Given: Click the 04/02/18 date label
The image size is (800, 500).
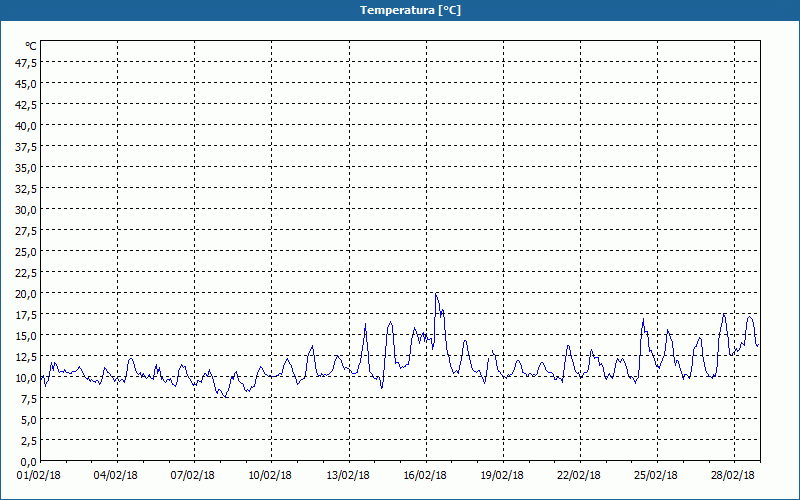Looking at the screenshot, I should click(x=116, y=476).
